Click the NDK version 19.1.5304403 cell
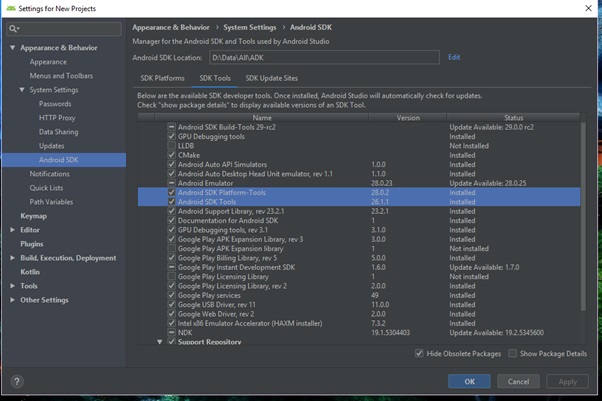This screenshot has height=401, width=602. (x=390, y=333)
